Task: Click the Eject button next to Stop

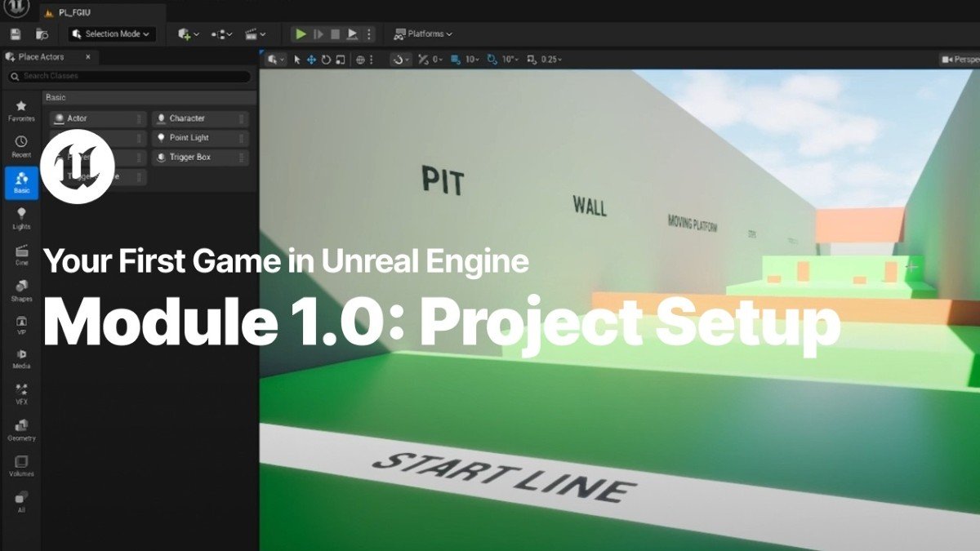Action: [x=352, y=34]
